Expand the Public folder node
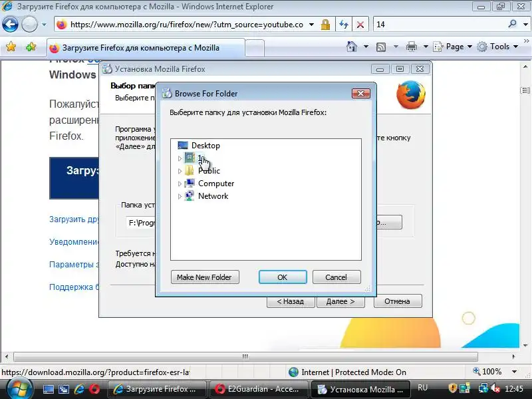532x399 pixels. (x=180, y=171)
